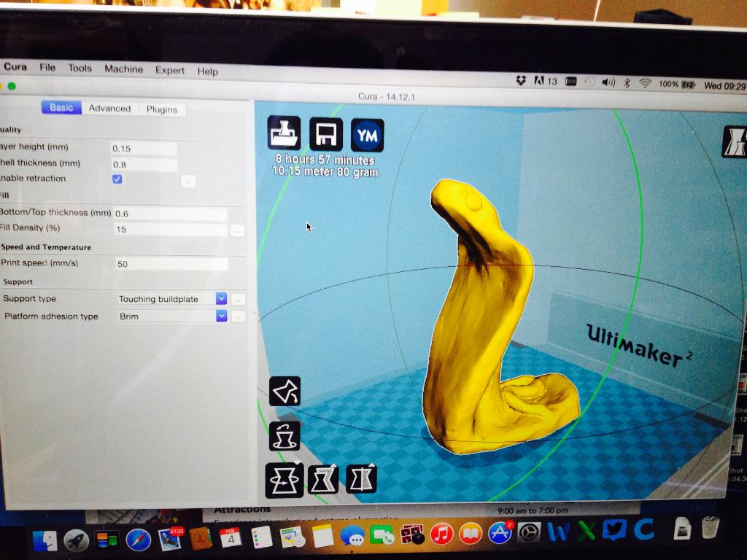This screenshot has width=747, height=560.
Task: Open System Preferences from the Dock
Action: click(x=529, y=532)
